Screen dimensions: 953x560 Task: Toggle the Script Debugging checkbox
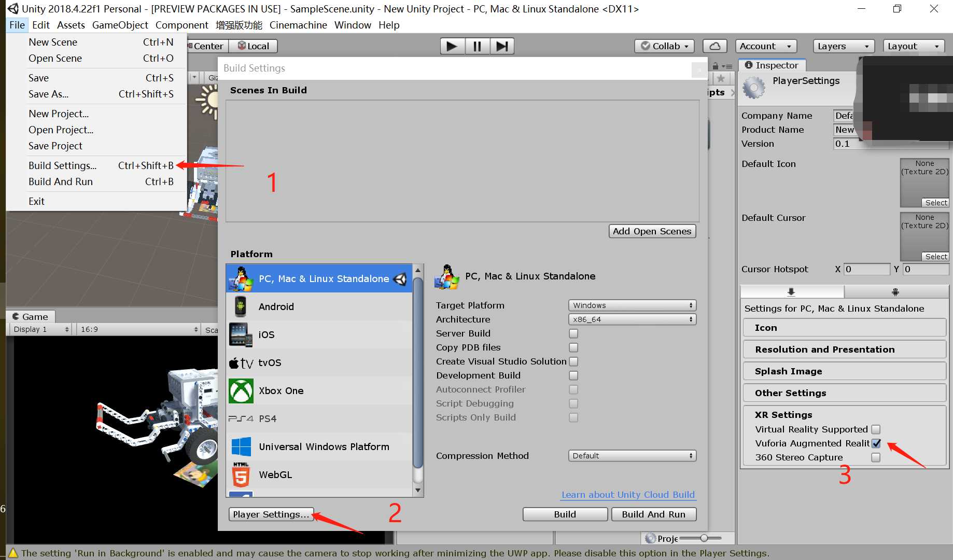[573, 403]
